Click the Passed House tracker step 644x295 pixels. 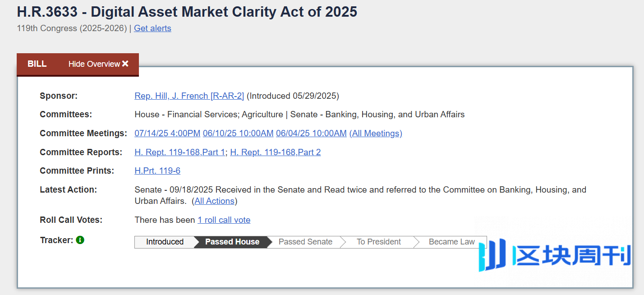pos(232,242)
